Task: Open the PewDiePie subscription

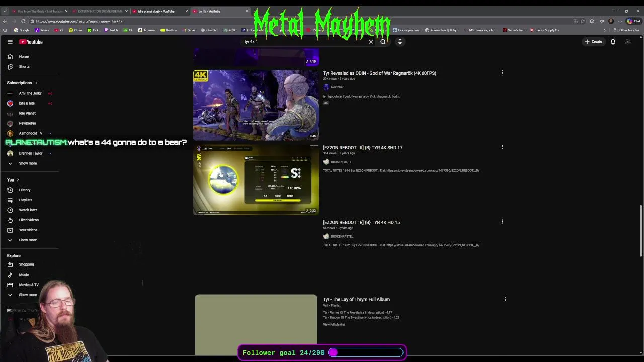Action: point(27,123)
